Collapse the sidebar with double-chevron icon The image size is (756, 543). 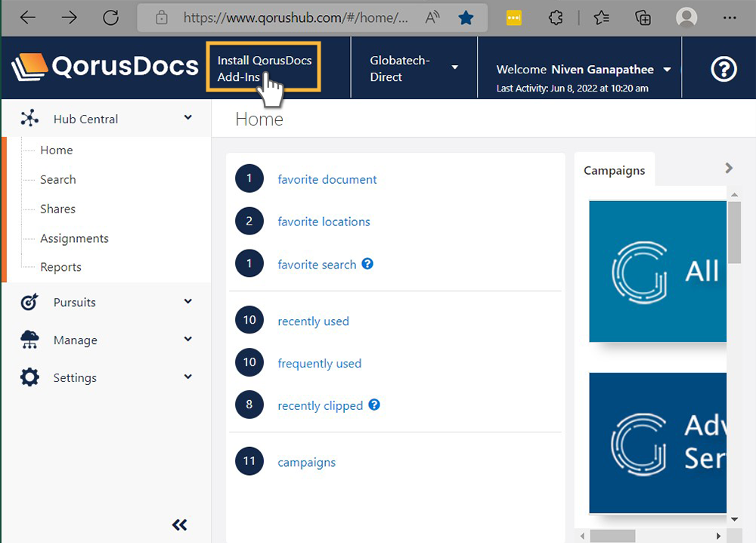pos(180,525)
